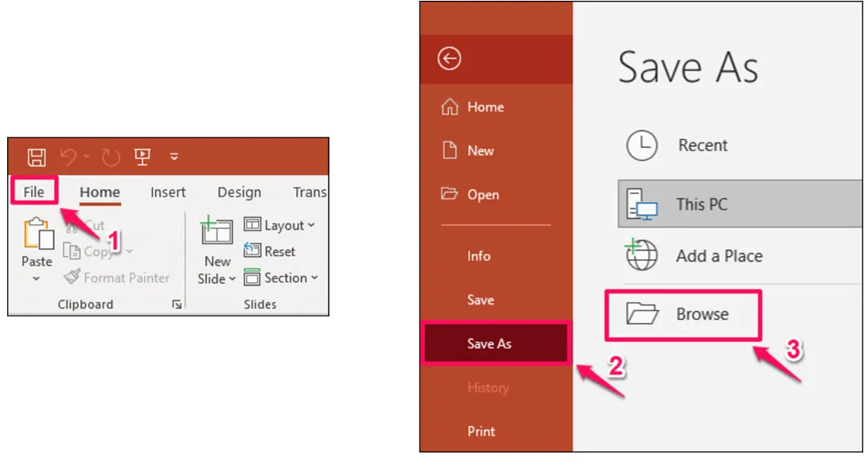This screenshot has width=868, height=470.
Task: Click the Reset slide button
Action: point(270,251)
